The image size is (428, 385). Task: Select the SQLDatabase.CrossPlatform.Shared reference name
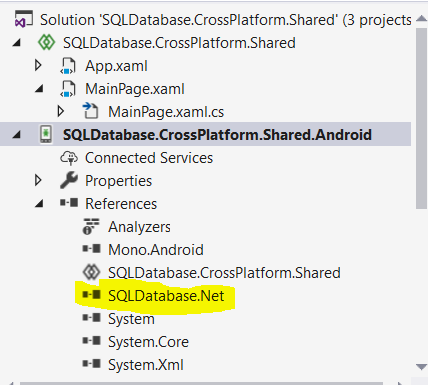[x=224, y=273]
